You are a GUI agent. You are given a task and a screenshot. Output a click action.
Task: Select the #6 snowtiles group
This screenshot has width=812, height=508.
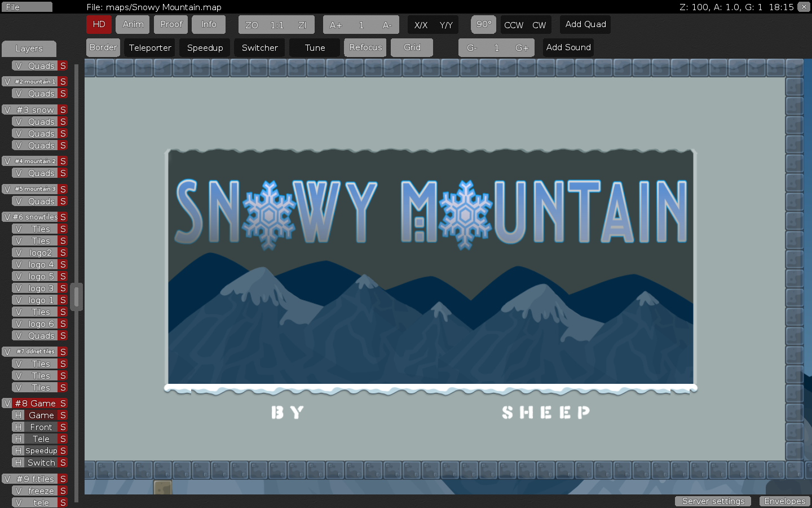(x=35, y=217)
